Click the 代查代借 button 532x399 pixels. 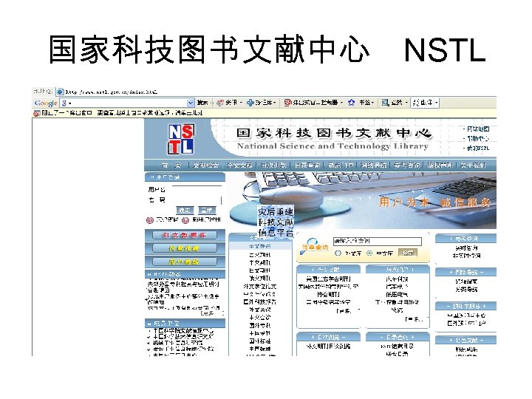click(x=184, y=249)
